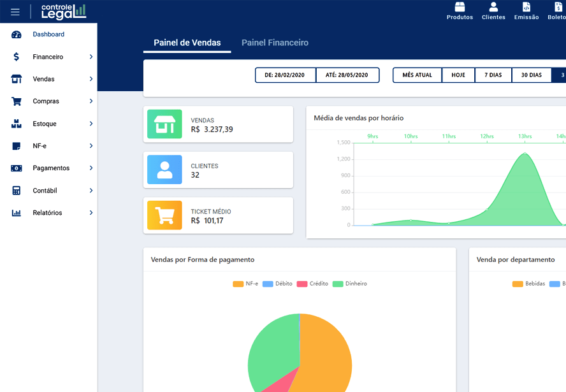Click the VENDAS R$ 3.237,39 value
Screen dimensions: 566x392
(212, 129)
